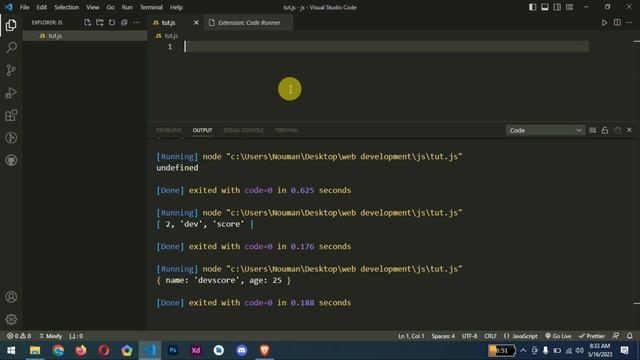
Task: Open Photoshop from the taskbar
Action: pos(173,350)
